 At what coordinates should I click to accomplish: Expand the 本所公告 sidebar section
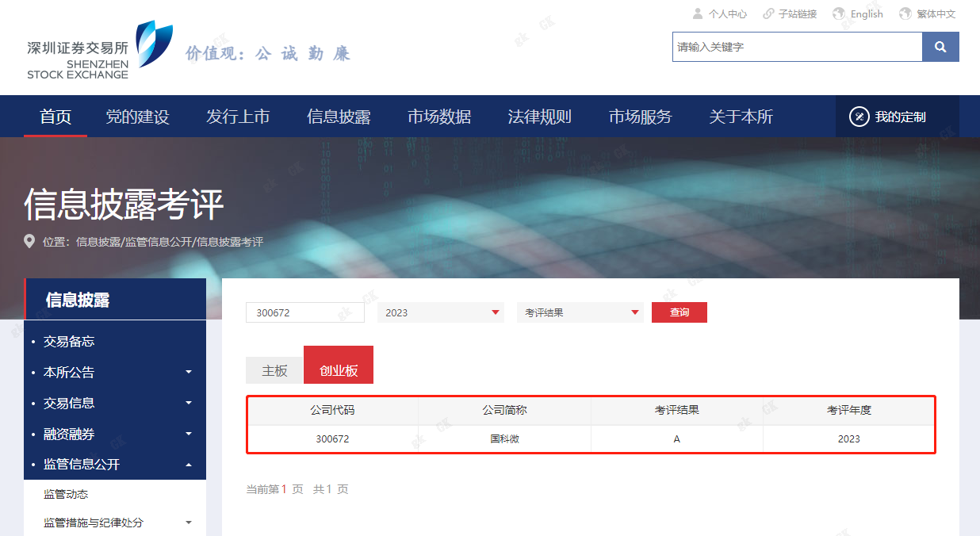pos(188,372)
